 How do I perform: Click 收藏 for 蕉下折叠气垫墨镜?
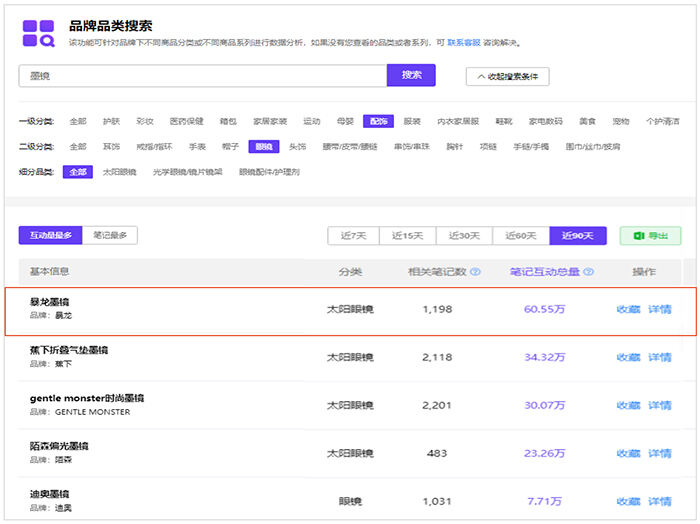coord(628,358)
